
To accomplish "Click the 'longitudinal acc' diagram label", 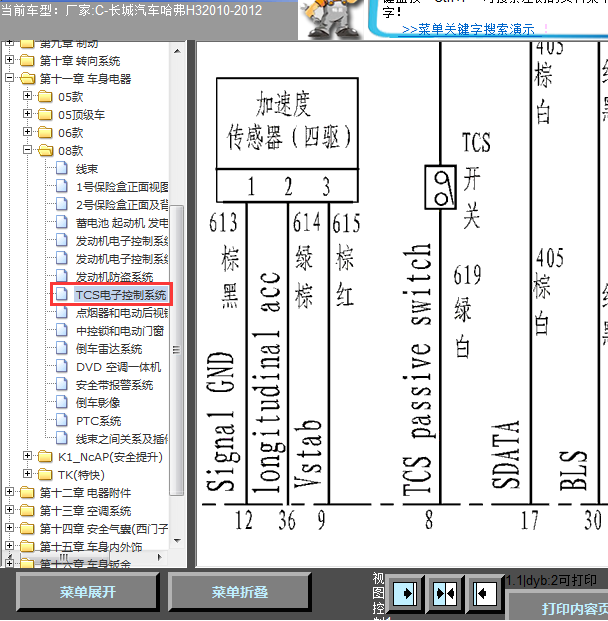I will pos(267,383).
